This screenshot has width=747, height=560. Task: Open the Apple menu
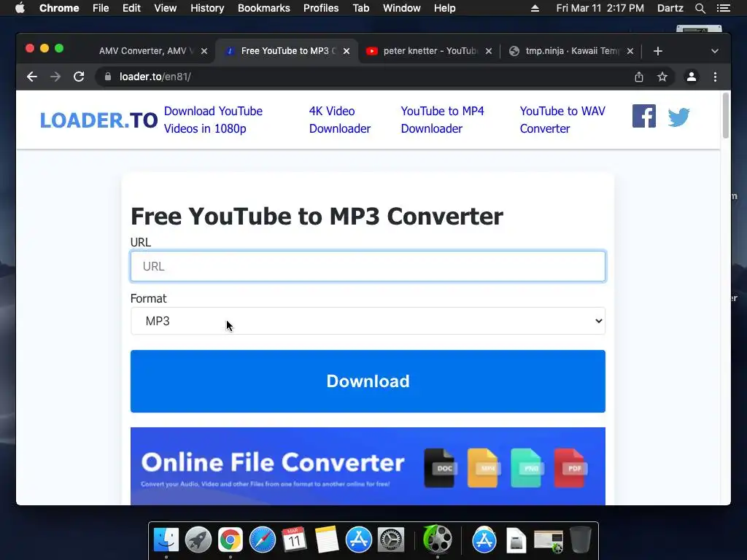(20, 8)
